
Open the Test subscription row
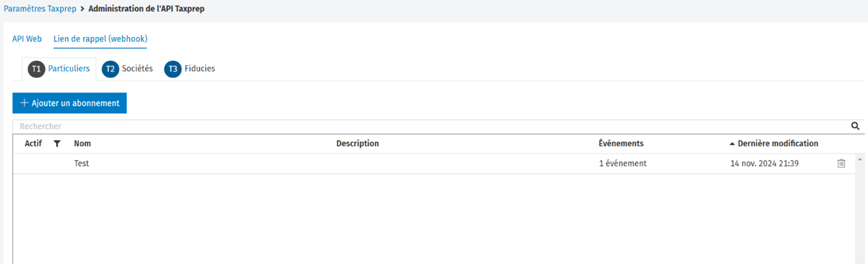(434, 164)
